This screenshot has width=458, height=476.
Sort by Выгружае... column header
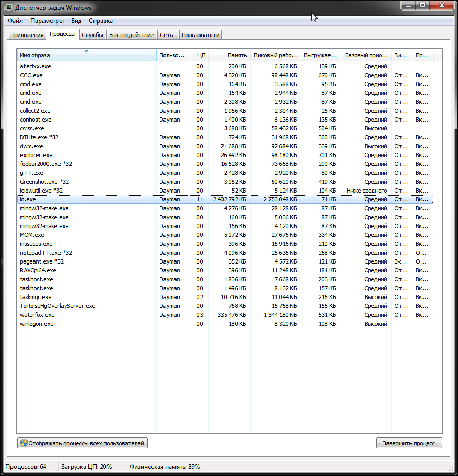click(321, 55)
